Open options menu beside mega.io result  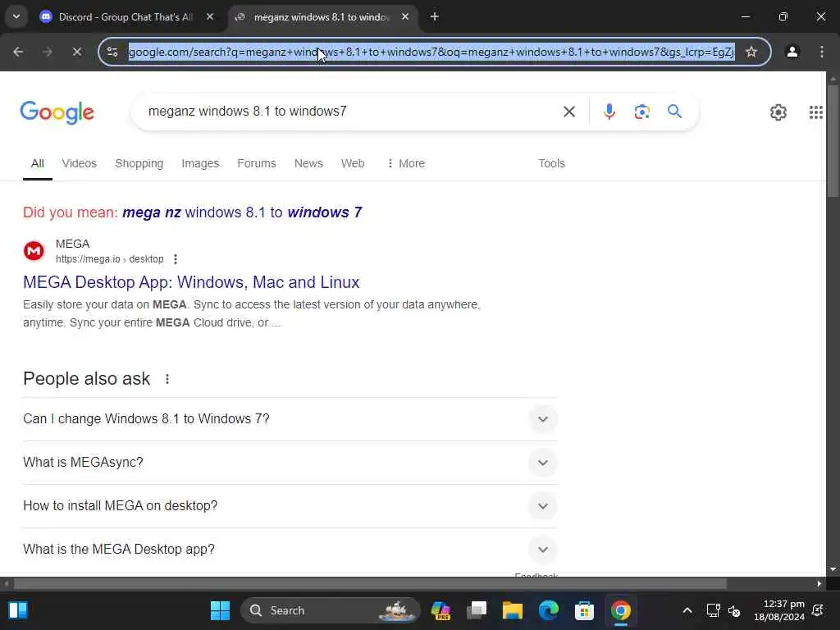coord(176,259)
